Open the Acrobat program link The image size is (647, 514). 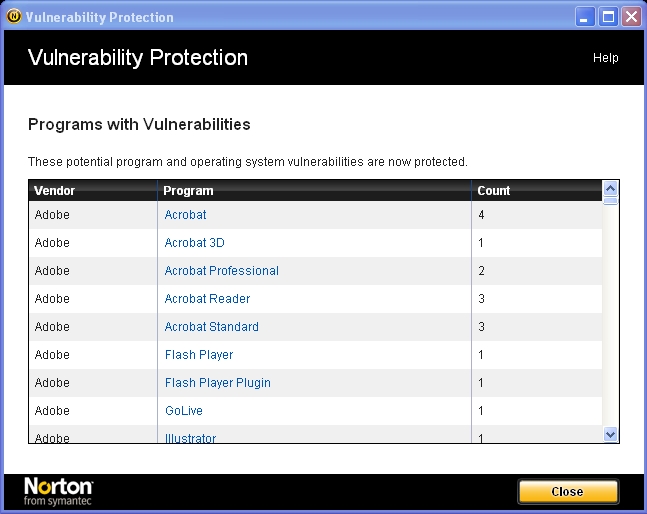(x=186, y=215)
